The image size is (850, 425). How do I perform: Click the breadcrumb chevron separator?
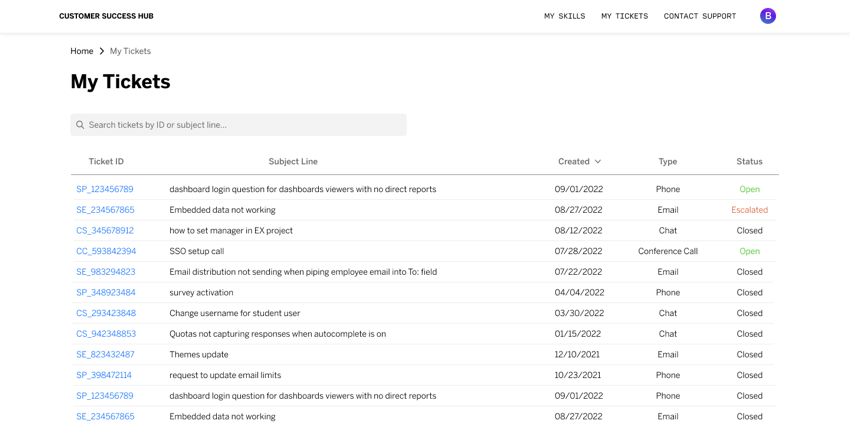[101, 51]
